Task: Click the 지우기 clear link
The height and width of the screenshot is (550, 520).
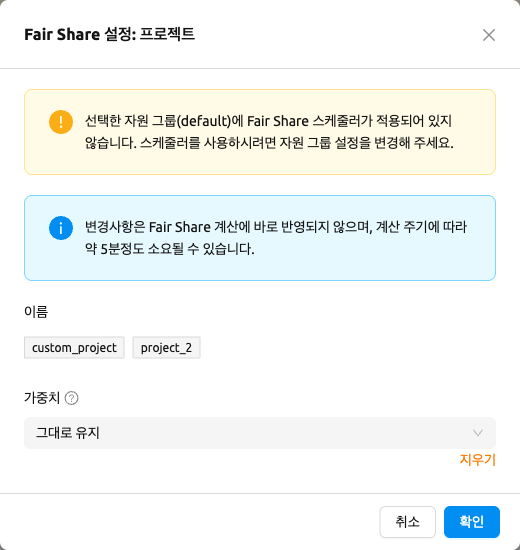Action: point(478,460)
